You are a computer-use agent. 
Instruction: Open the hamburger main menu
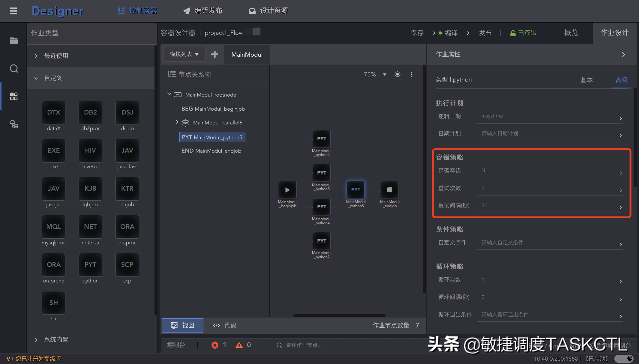(x=13, y=11)
